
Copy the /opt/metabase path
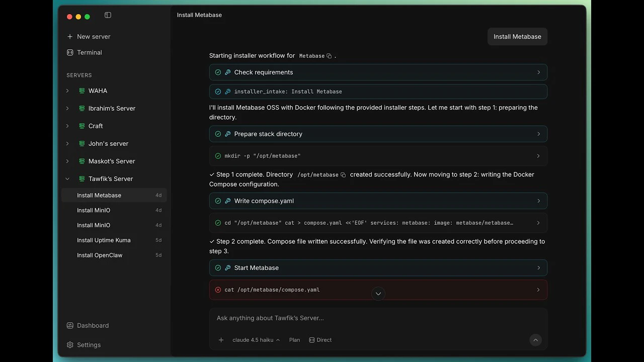[343, 175]
